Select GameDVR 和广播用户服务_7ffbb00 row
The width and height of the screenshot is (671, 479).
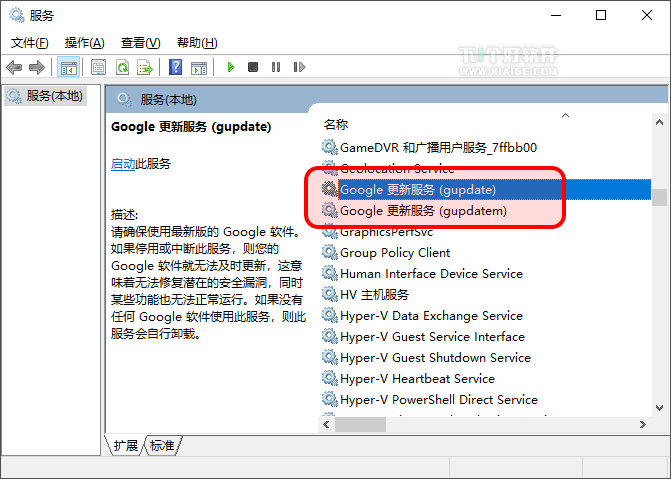(486, 148)
